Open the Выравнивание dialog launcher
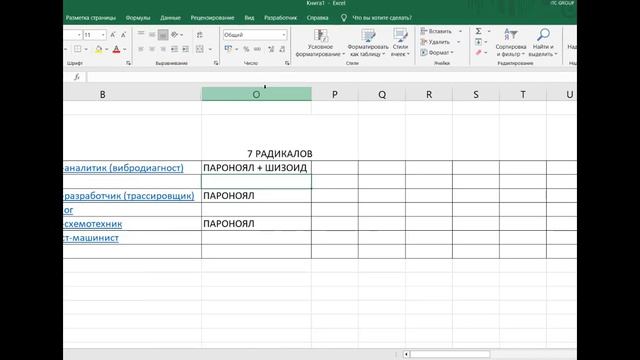The width and height of the screenshot is (640, 360). 216,63
